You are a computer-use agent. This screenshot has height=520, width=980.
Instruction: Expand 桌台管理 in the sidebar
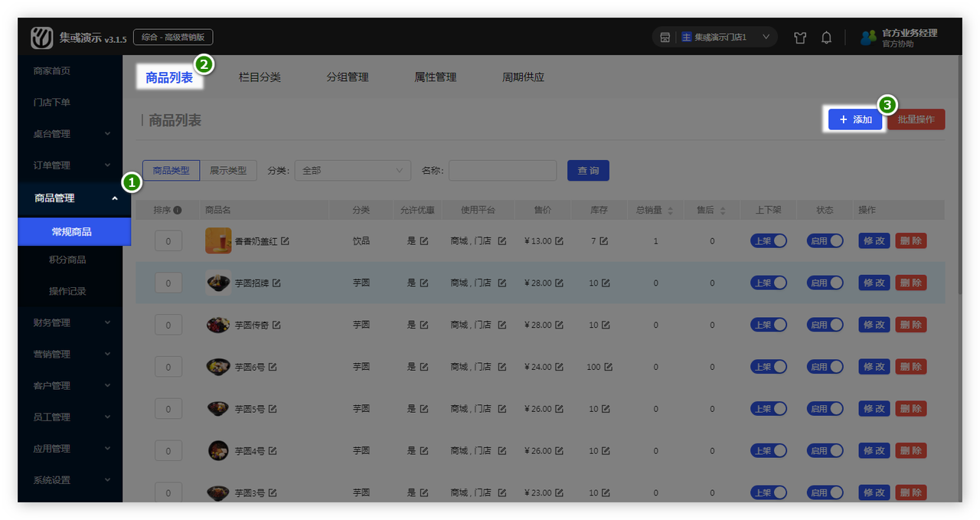(70, 134)
